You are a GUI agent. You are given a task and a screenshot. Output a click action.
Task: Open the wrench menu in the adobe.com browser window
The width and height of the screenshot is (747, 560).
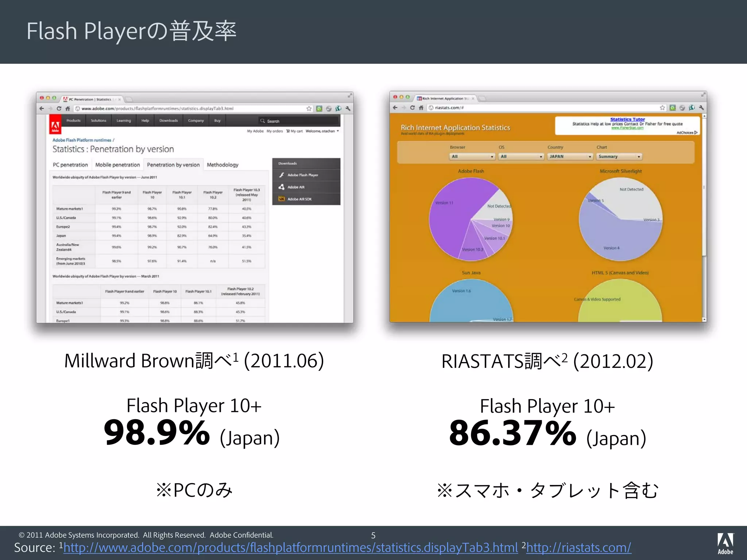(348, 109)
